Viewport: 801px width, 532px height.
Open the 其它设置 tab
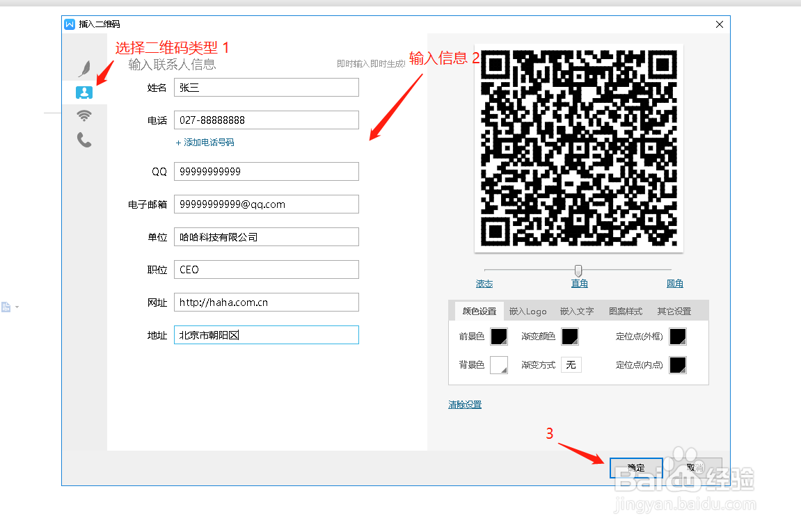point(674,311)
